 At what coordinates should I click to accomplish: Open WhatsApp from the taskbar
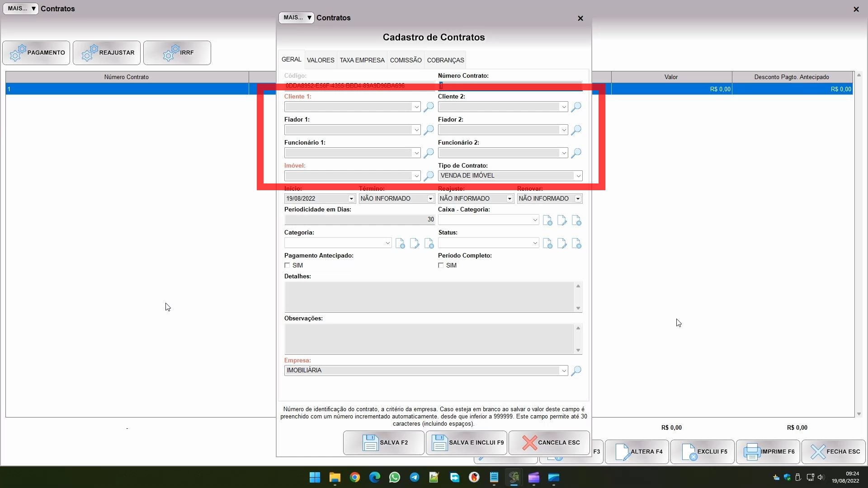394,477
